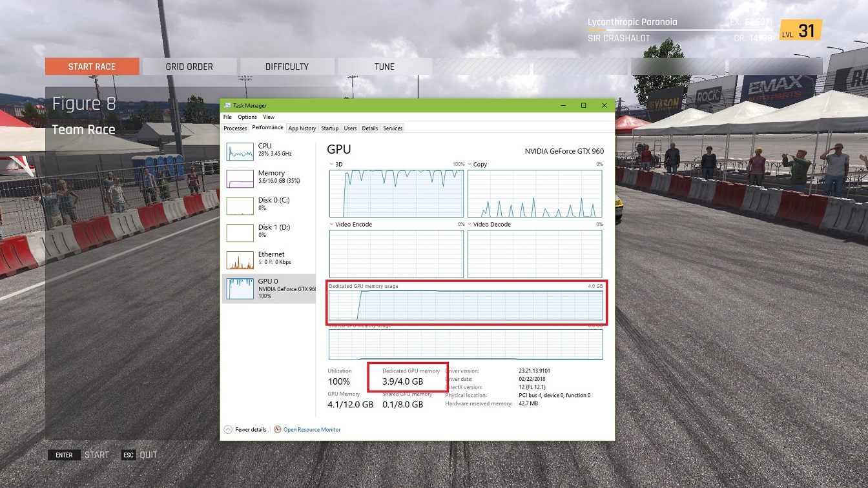Open GRID ORDER in the game menu

tap(189, 66)
